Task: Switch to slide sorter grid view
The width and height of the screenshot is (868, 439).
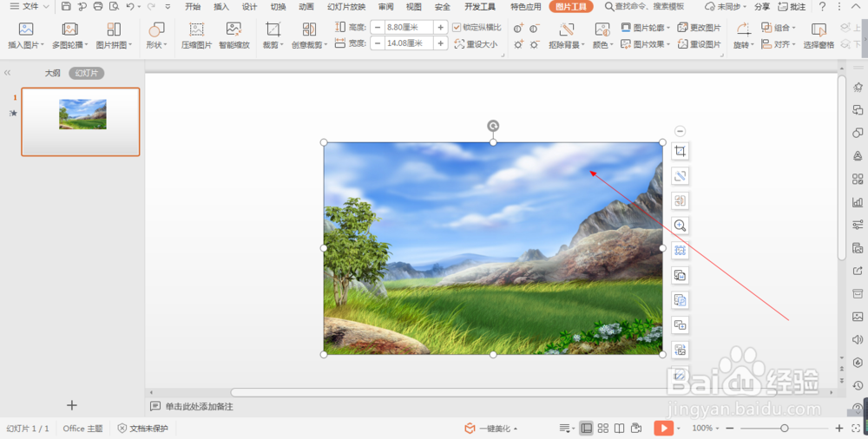Action: click(x=603, y=428)
